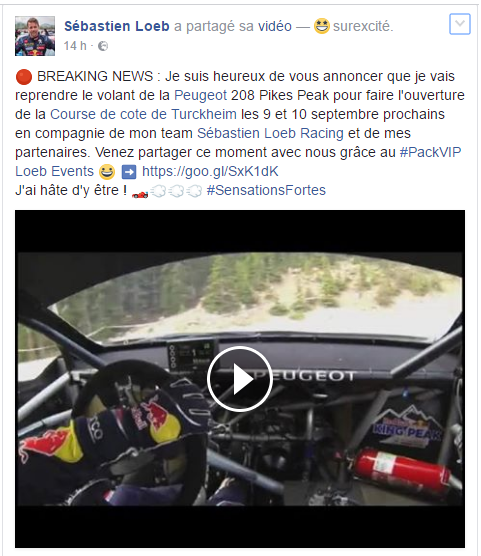Screen dimensions: 481x556
Task: Click the #SensationsFortes hashtag
Action: [x=266, y=190]
